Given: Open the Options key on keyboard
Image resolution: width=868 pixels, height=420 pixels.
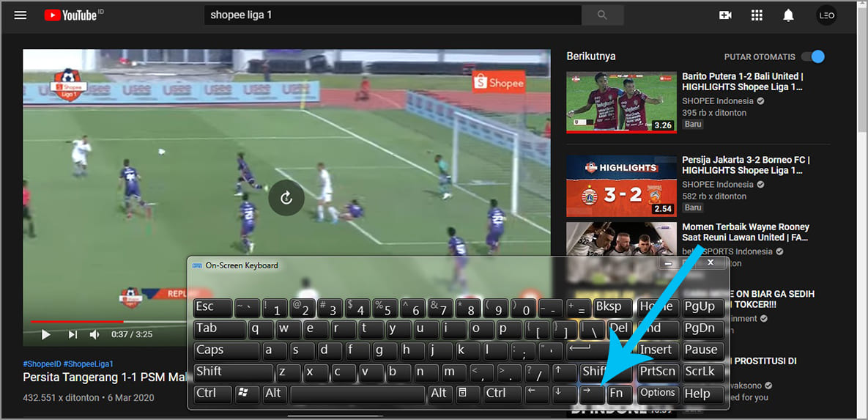Looking at the screenshot, I should tap(657, 394).
